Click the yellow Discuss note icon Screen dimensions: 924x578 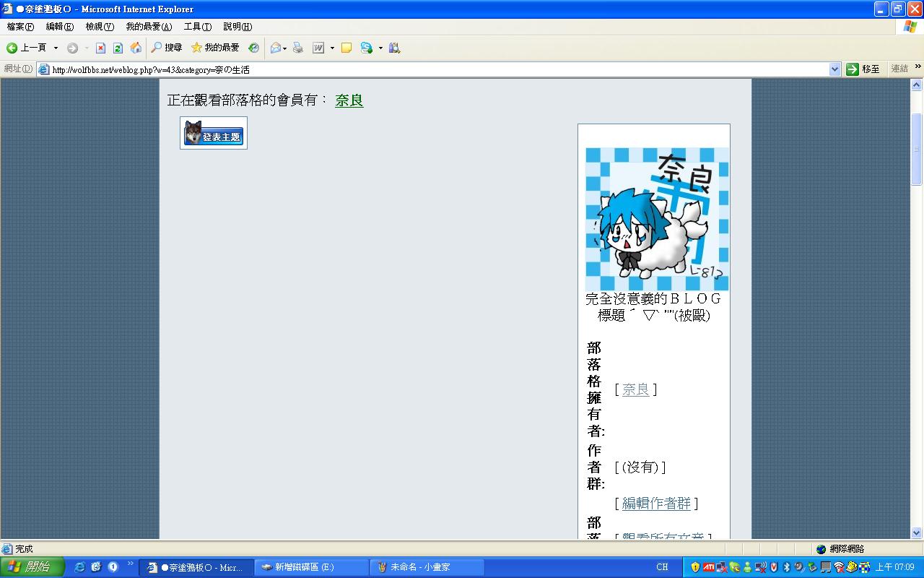[346, 48]
